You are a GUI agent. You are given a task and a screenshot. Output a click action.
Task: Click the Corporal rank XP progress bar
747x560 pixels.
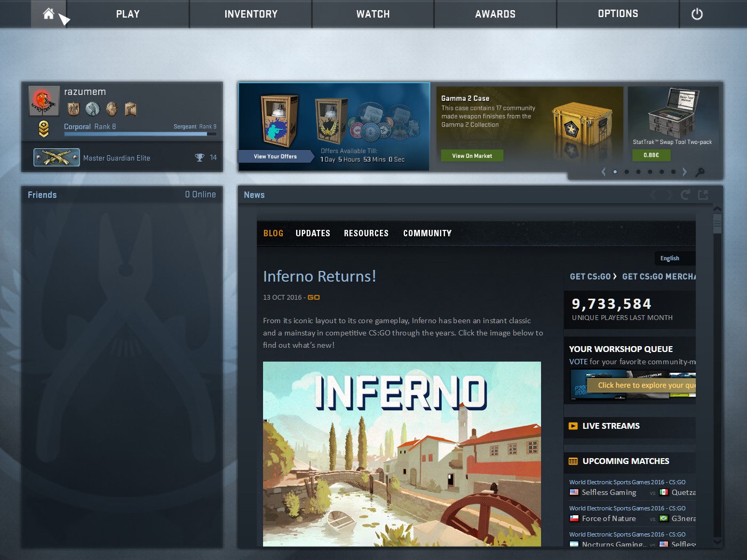point(140,134)
